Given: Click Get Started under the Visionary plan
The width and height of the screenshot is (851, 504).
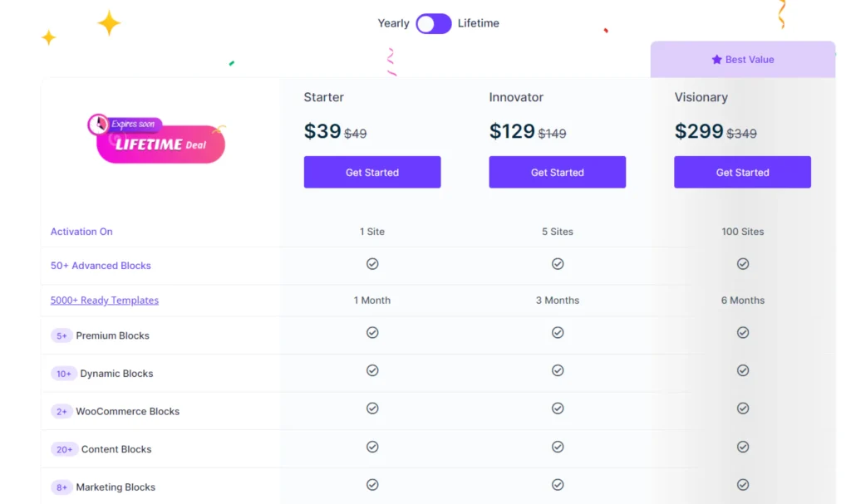Looking at the screenshot, I should [742, 172].
